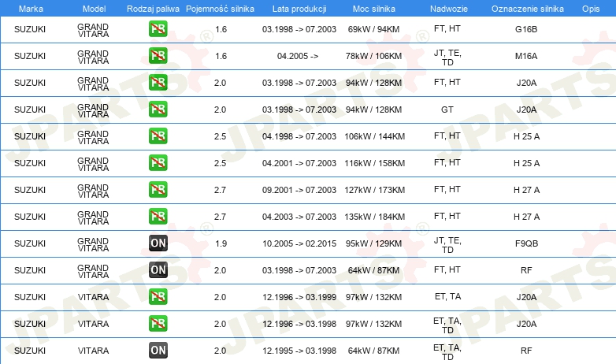Click SUZUKI in the F9QB row
Viewport: 616px width, 364px height.
point(30,243)
